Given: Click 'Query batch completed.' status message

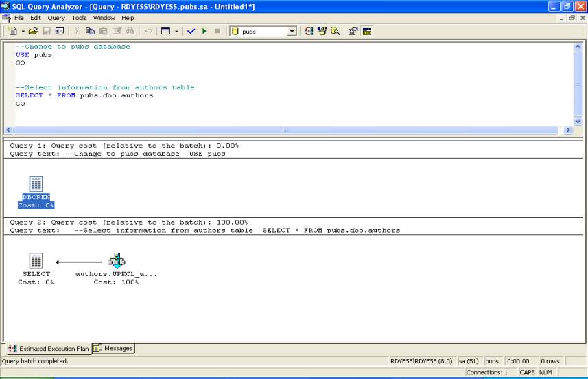Looking at the screenshot, I should (x=35, y=361).
